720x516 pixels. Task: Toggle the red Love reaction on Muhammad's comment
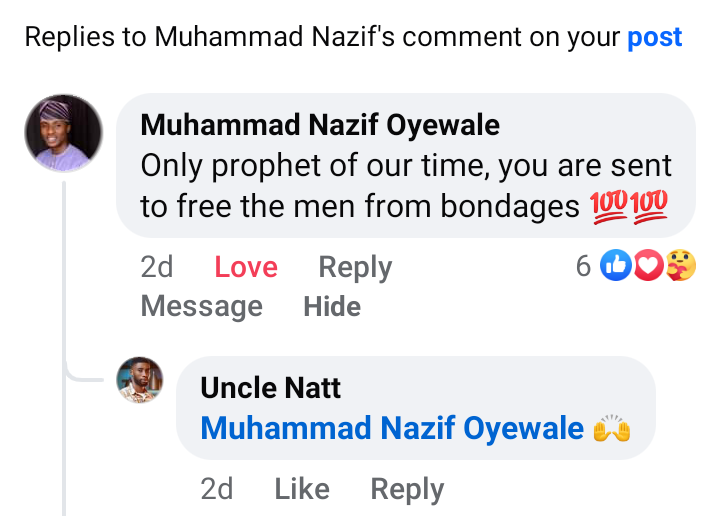pyautogui.click(x=246, y=267)
